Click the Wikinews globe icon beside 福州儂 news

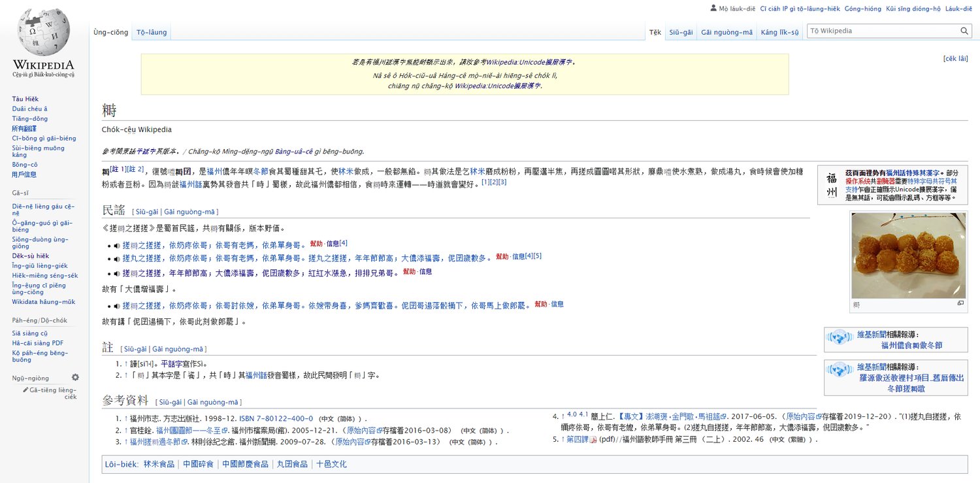pyautogui.click(x=839, y=339)
